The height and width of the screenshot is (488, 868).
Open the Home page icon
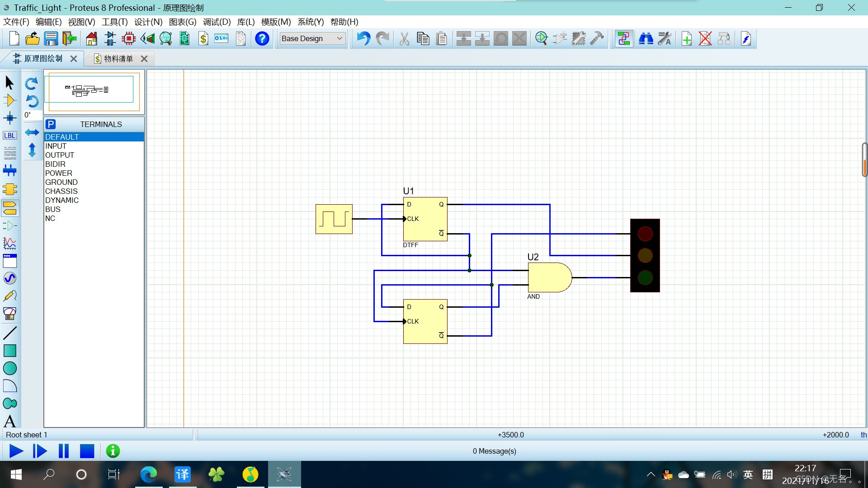tap(91, 39)
